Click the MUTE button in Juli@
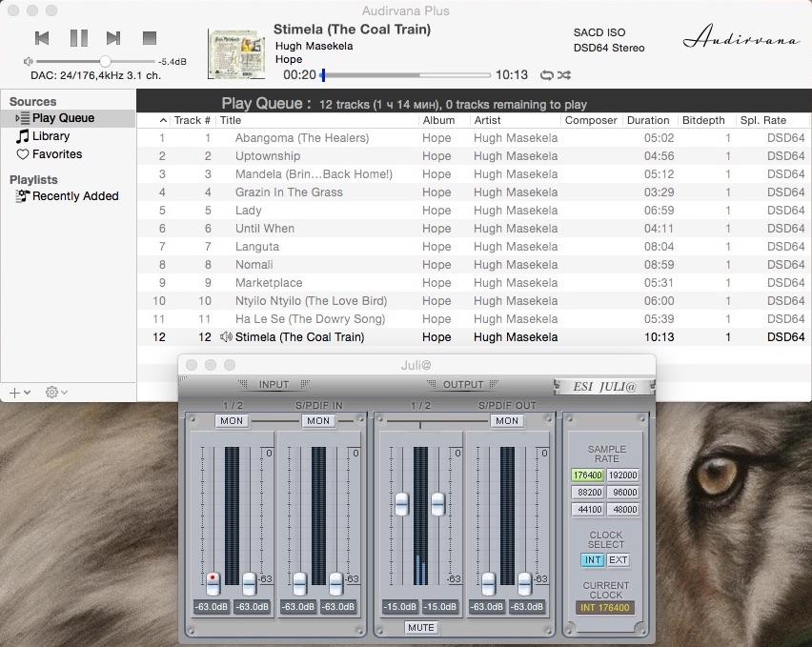The width and height of the screenshot is (812, 647). pos(421,627)
